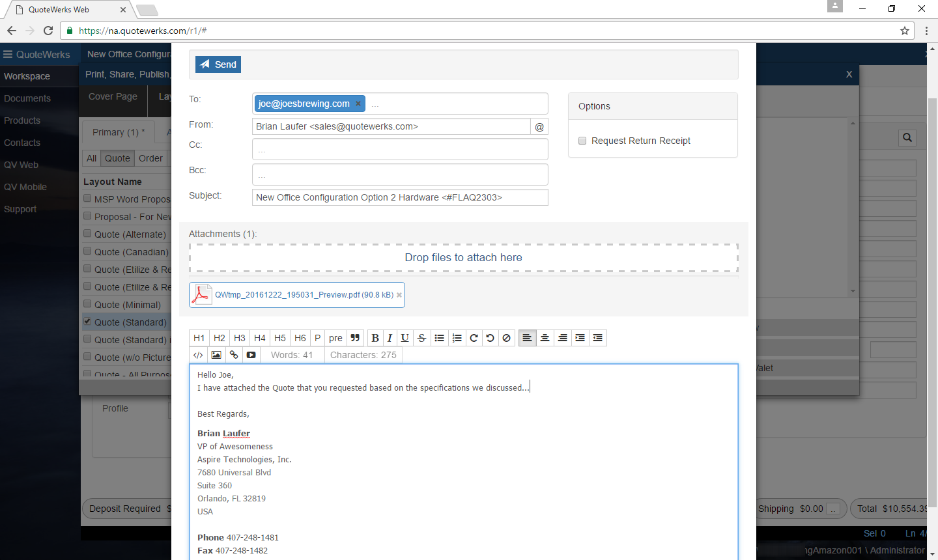This screenshot has width=938, height=560.
Task: Insert an image into the email body
Action: [x=216, y=355]
